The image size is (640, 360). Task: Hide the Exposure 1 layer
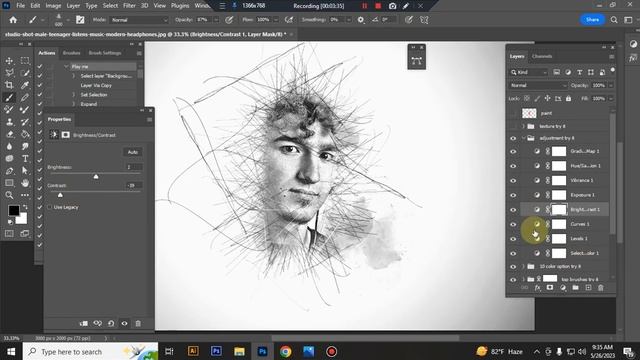click(513, 195)
